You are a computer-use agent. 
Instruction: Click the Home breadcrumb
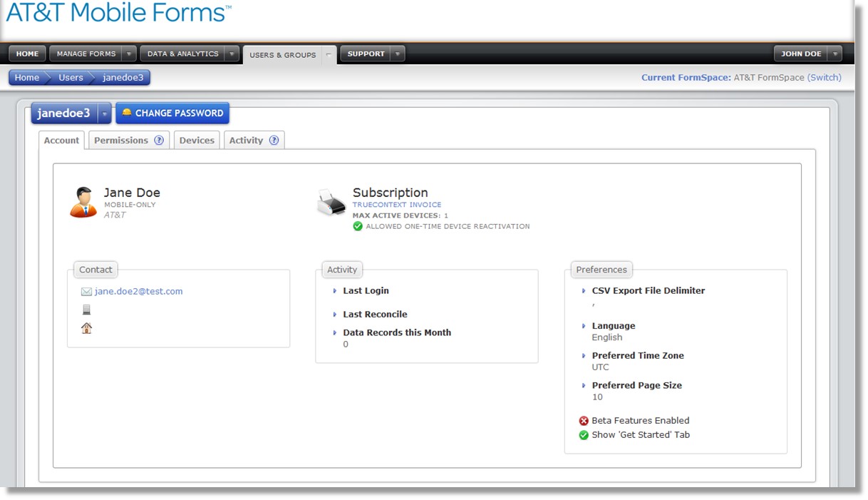point(27,78)
